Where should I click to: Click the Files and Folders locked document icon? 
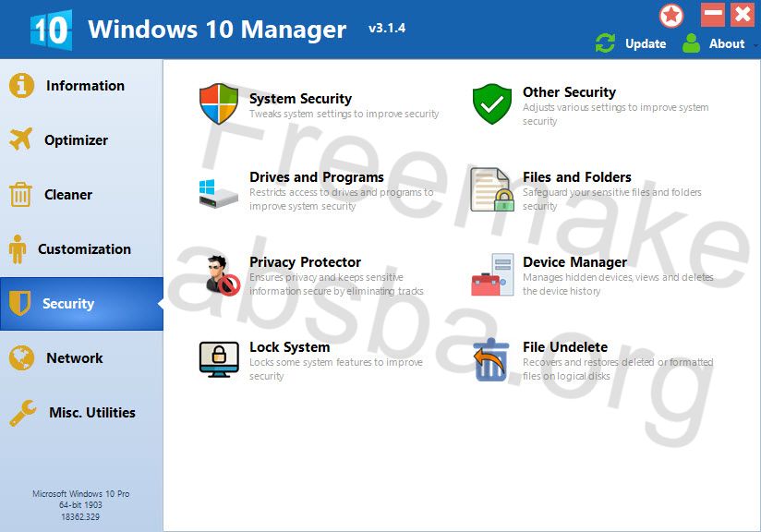pos(492,189)
